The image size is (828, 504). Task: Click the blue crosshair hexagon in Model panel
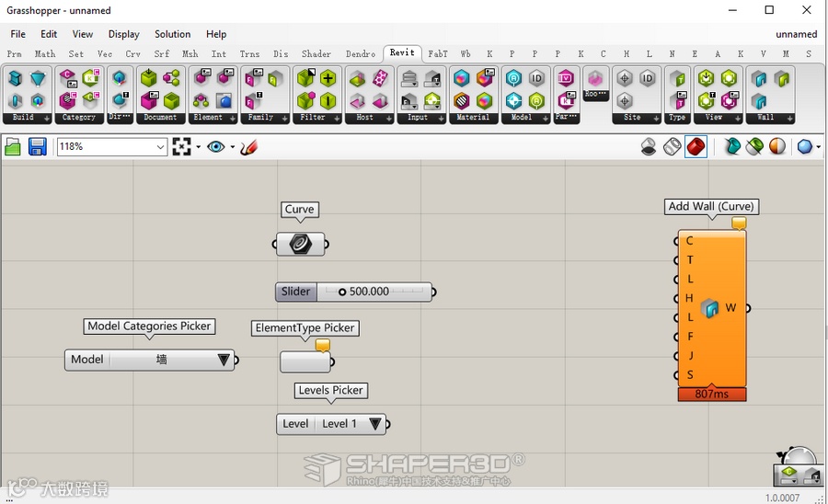(513, 100)
